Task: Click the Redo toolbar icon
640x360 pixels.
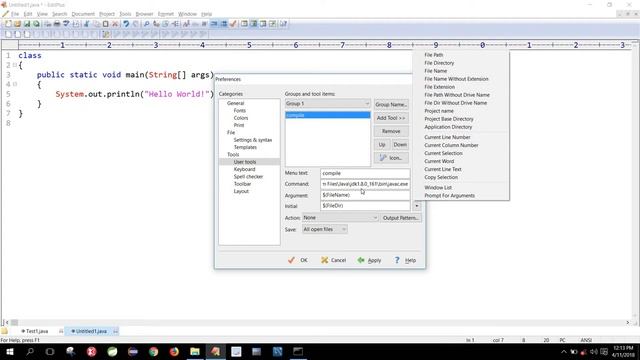Action: click(x=136, y=24)
